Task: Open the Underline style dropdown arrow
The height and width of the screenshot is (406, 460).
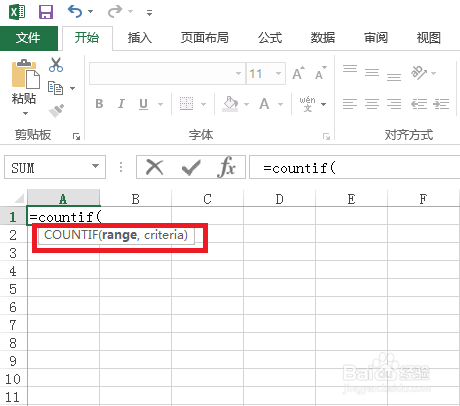Action: 160,104
